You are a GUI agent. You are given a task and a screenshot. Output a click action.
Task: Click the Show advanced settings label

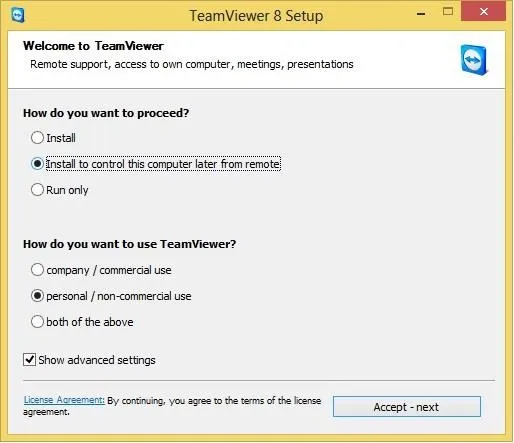coord(97,360)
